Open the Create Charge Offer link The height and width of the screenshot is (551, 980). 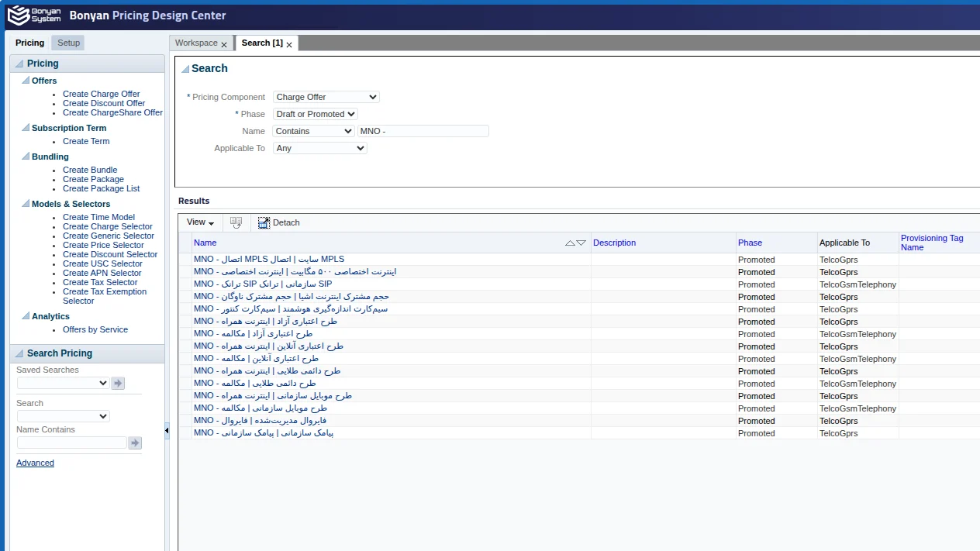(102, 94)
